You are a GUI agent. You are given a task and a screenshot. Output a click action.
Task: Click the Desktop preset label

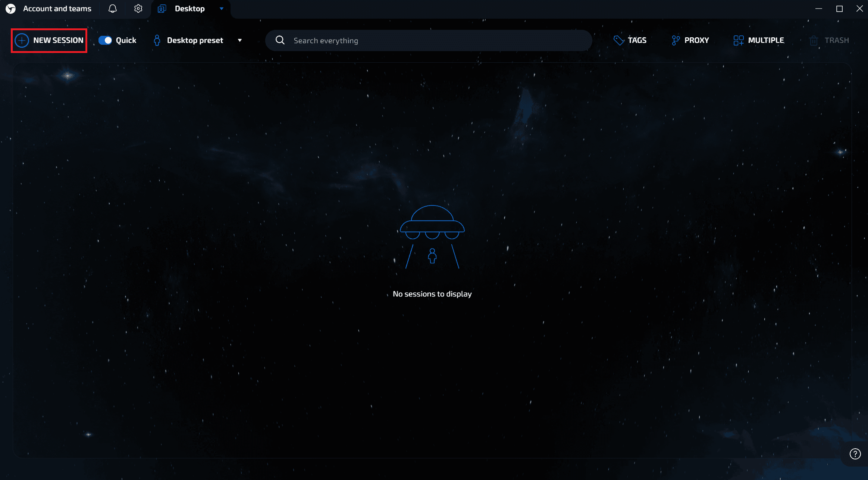point(195,40)
